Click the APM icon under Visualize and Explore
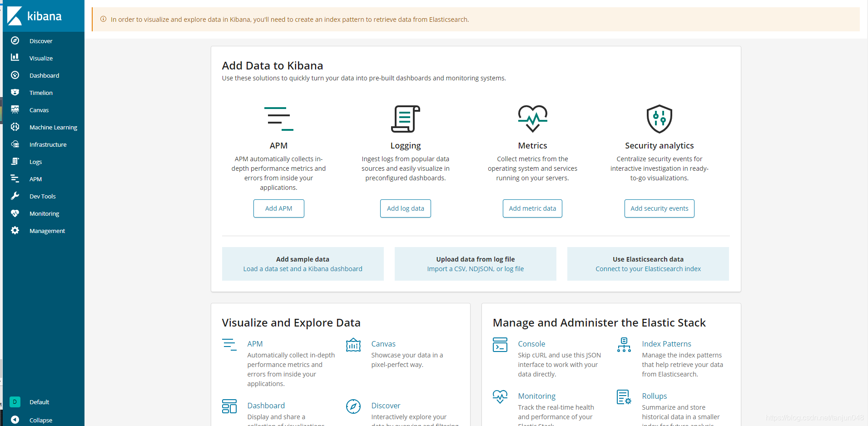The image size is (868, 426). tap(229, 345)
